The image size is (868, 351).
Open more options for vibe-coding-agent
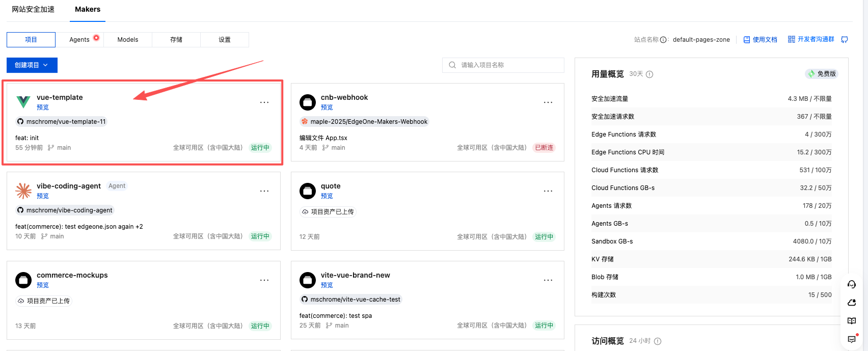tap(264, 191)
